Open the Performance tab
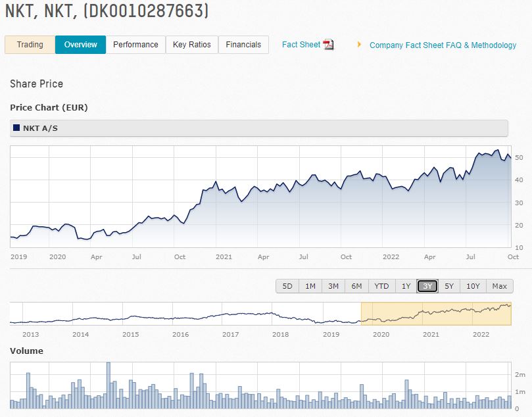Image resolution: width=532 pixels, height=417 pixels. (x=135, y=45)
